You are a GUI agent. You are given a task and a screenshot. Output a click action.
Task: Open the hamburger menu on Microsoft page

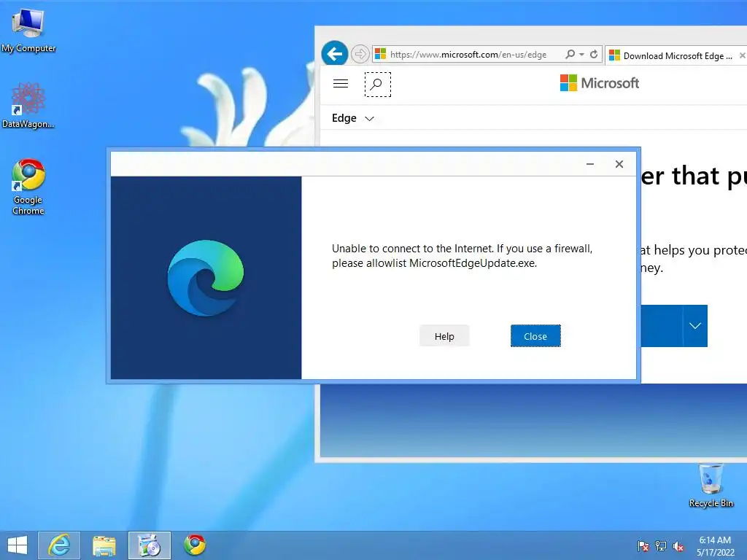341,84
